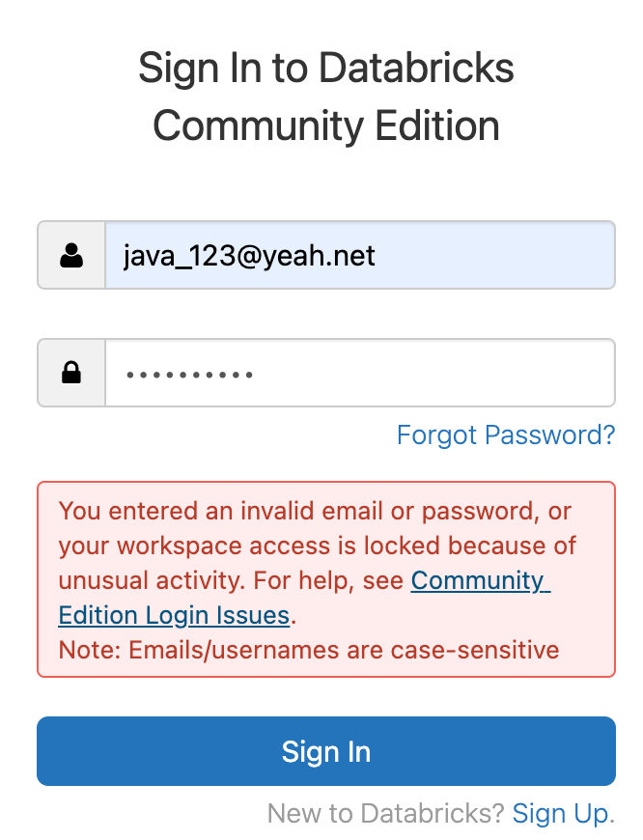The width and height of the screenshot is (643, 840).
Task: Click the user silhouette icon beside email
Action: (x=71, y=256)
